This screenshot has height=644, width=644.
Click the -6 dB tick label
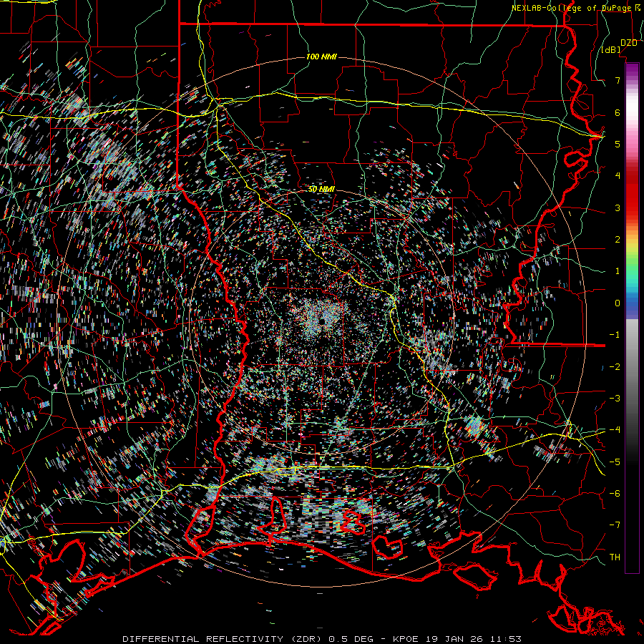coord(615,494)
